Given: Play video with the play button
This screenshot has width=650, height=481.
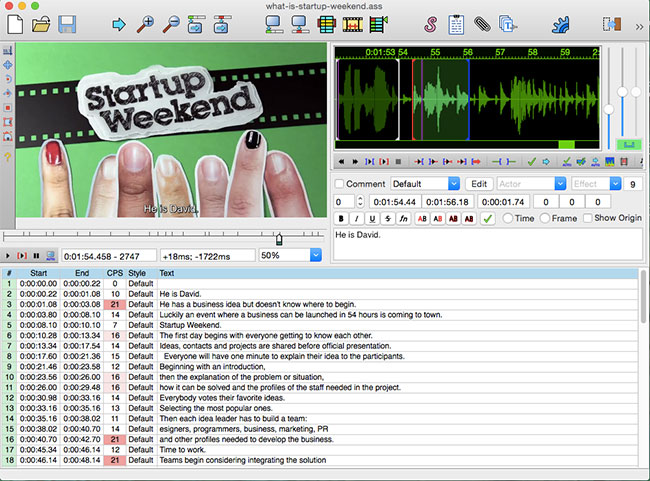Looking at the screenshot, I should (9, 257).
